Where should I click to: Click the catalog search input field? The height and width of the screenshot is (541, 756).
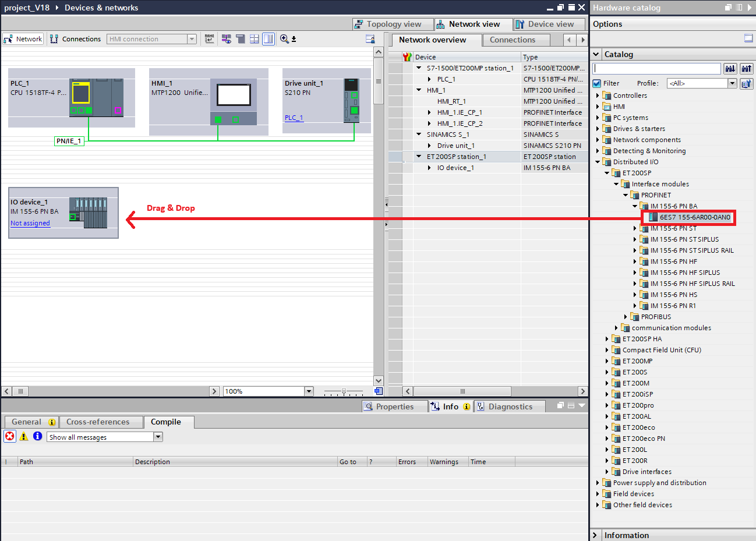(656, 69)
